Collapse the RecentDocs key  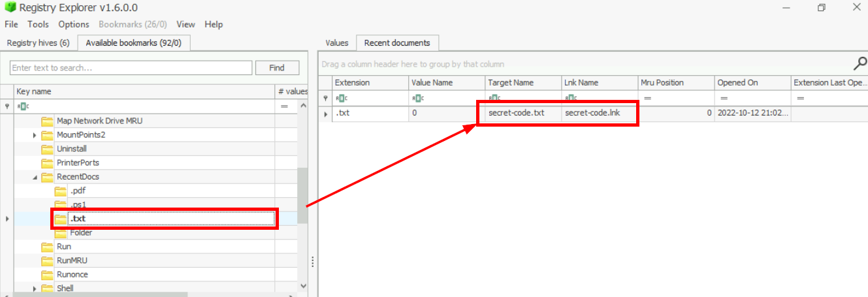click(35, 177)
